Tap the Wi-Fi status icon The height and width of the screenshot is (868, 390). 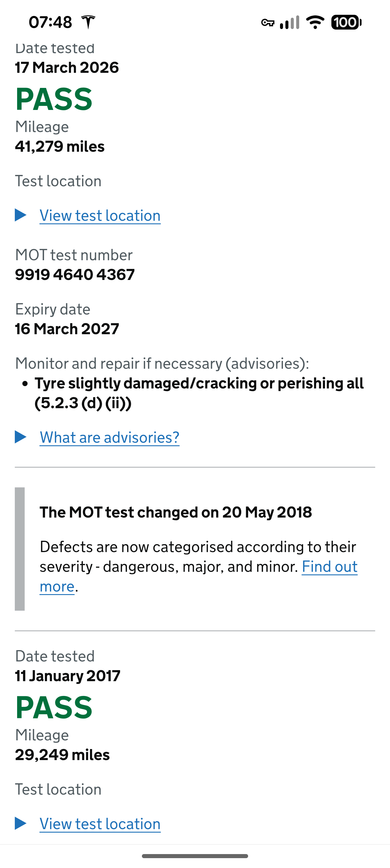[315, 22]
